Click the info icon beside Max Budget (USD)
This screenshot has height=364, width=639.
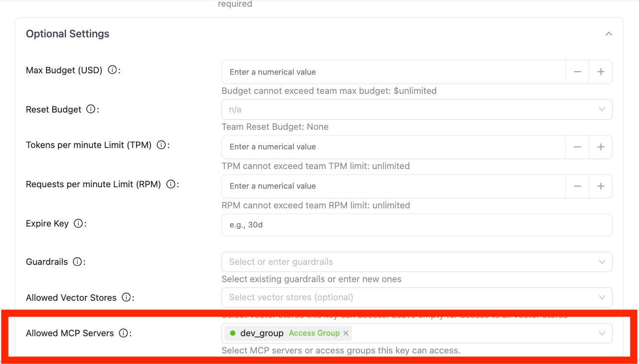(x=112, y=70)
